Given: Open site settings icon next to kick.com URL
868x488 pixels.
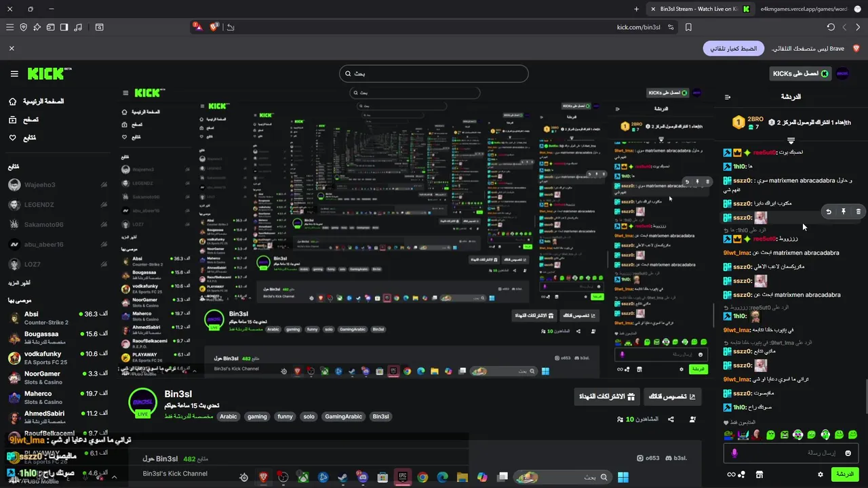Looking at the screenshot, I should coord(671,27).
